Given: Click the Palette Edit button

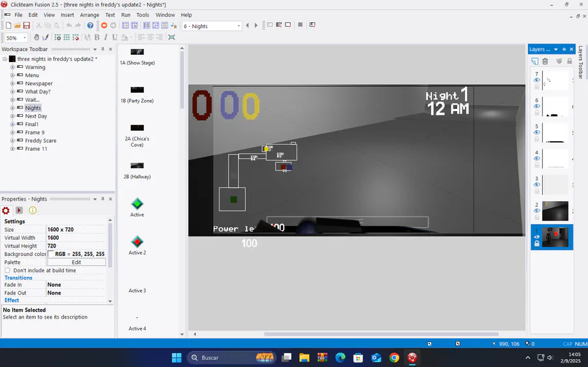Looking at the screenshot, I should click(x=76, y=263).
